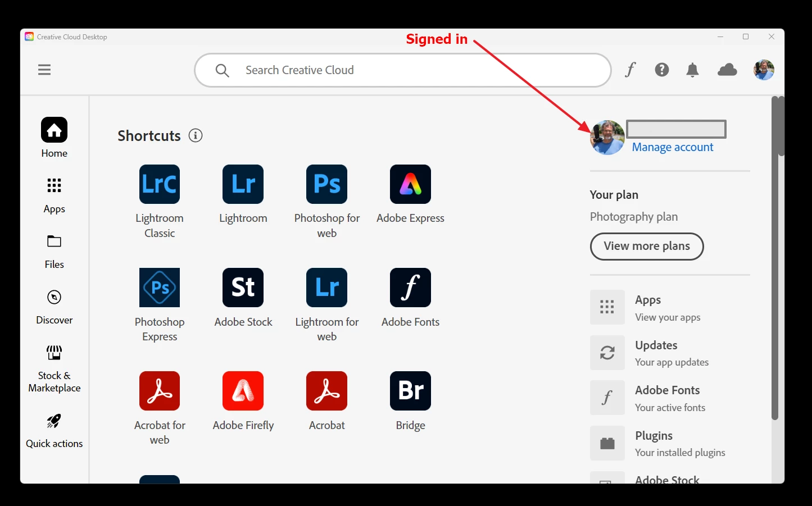Open Apps in the sidebar
The height and width of the screenshot is (506, 812).
point(55,195)
